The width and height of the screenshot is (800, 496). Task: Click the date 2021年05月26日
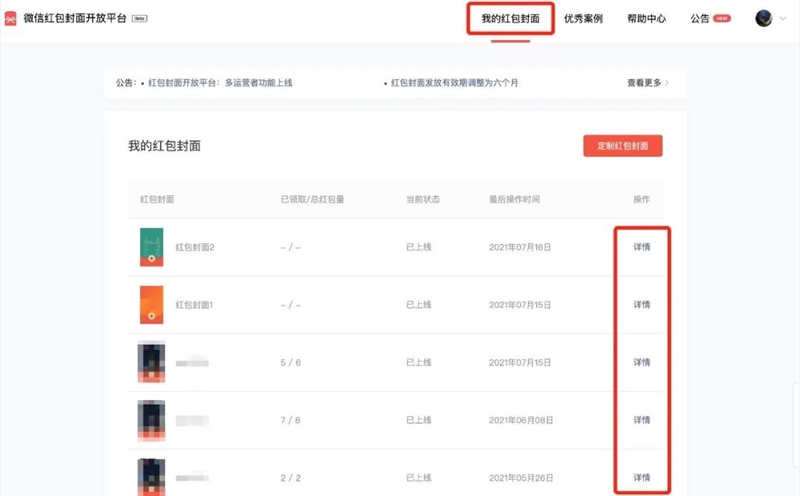point(521,478)
